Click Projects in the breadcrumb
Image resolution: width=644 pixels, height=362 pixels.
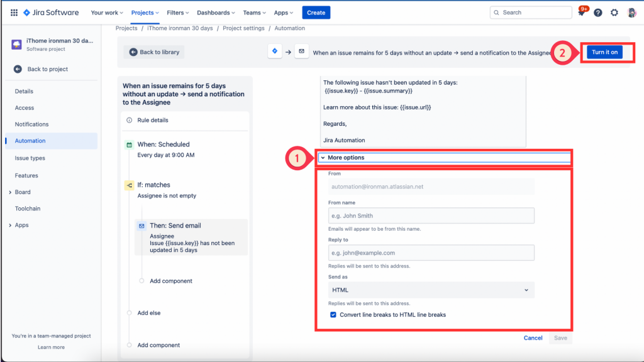pyautogui.click(x=126, y=28)
